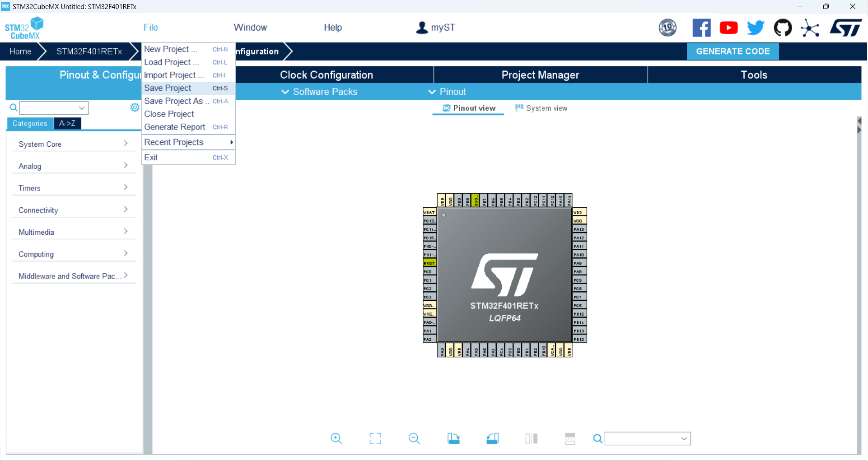868x461 pixels.
Task: Open the ST Facebook page icon
Action: coord(701,28)
